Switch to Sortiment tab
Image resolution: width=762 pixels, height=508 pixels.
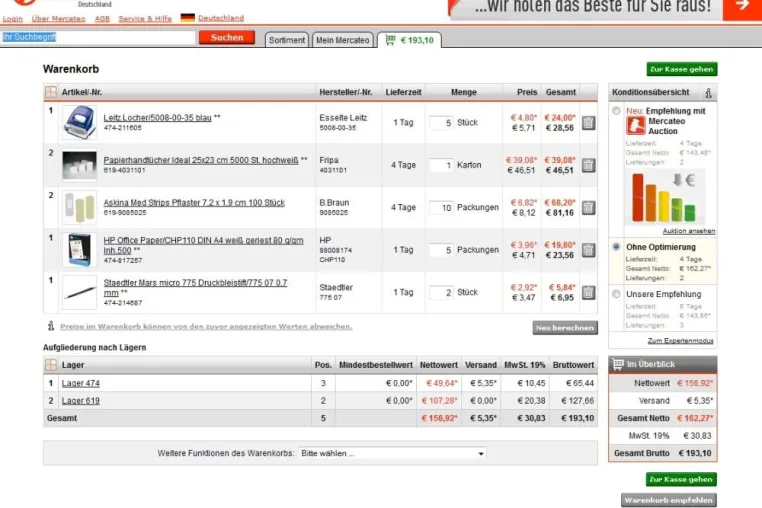tap(287, 40)
